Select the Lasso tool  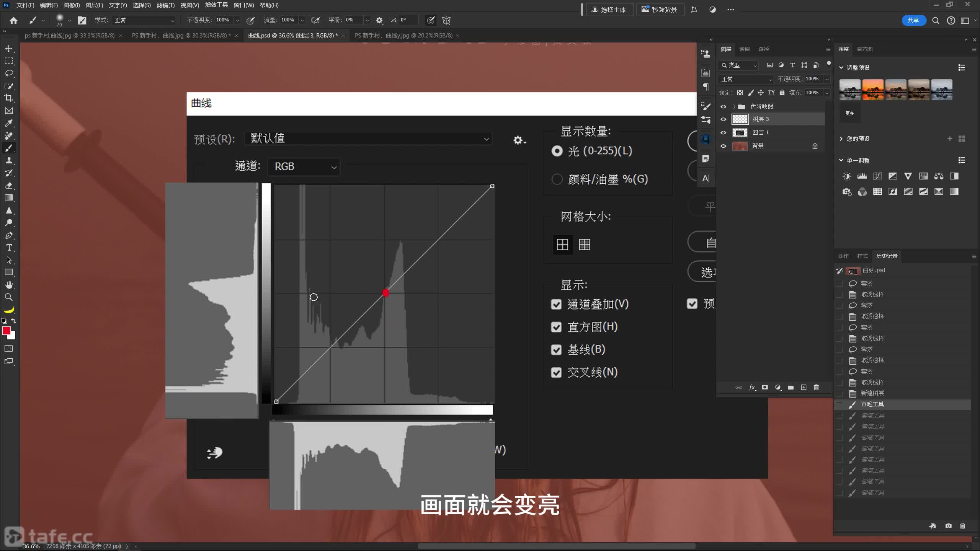tap(9, 73)
